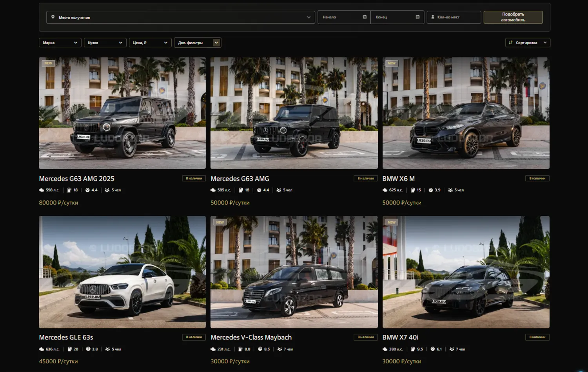Click the seats icon on Mercedes GLE 63s card
The width and height of the screenshot is (588, 372).
pyautogui.click(x=107, y=349)
